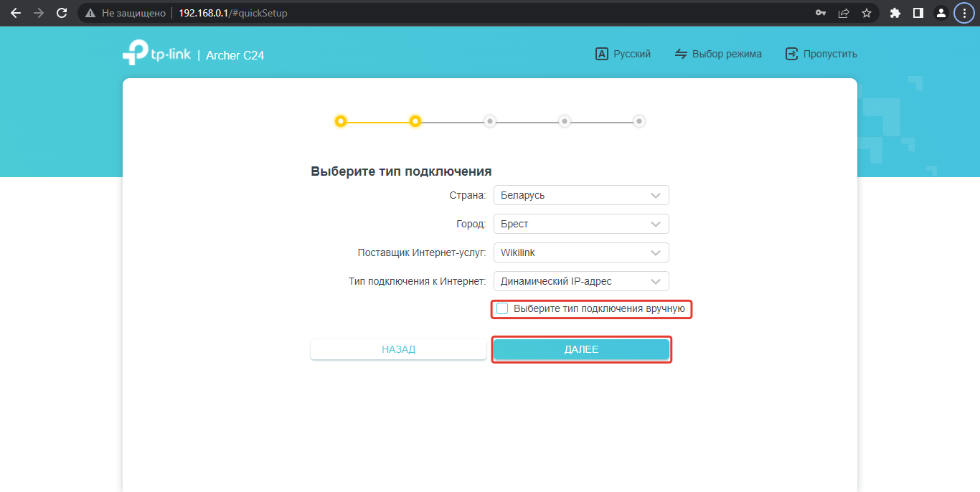
Task: Click the Archer C24 model name
Action: click(235, 55)
